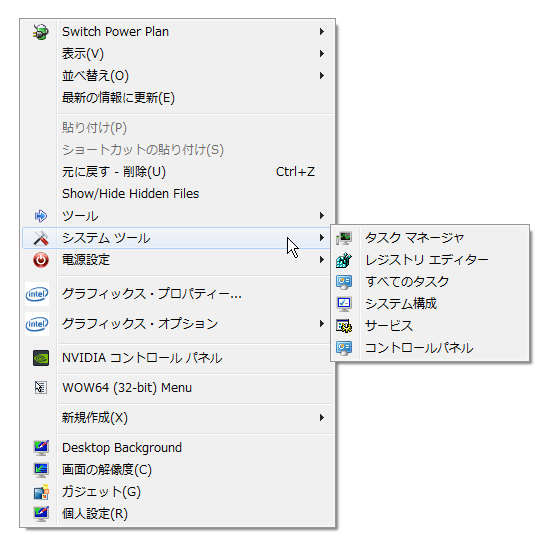The image size is (541, 546).
Task: Select the Intel logo beside グラフィックス・プロパティー
Action: [x=37, y=294]
